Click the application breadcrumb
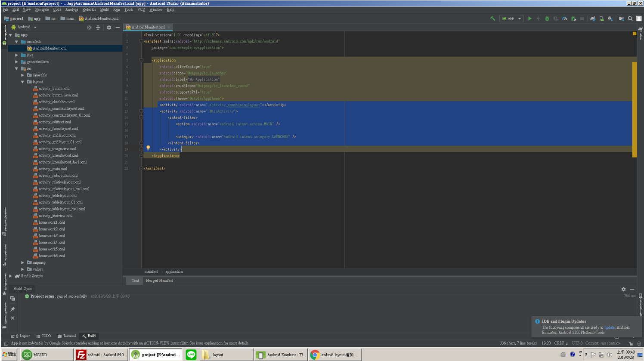The image size is (644, 361). tap(174, 272)
